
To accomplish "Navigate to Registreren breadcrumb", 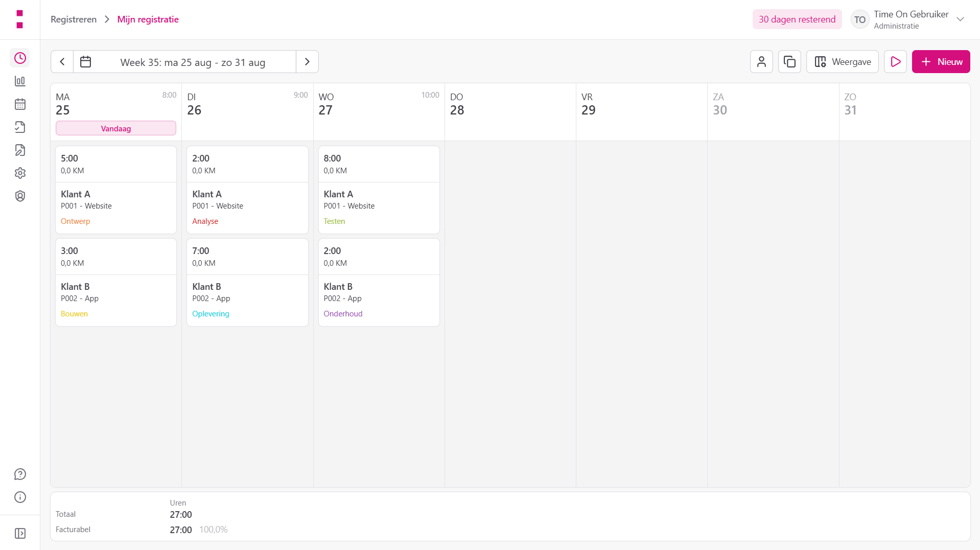I will point(74,19).
